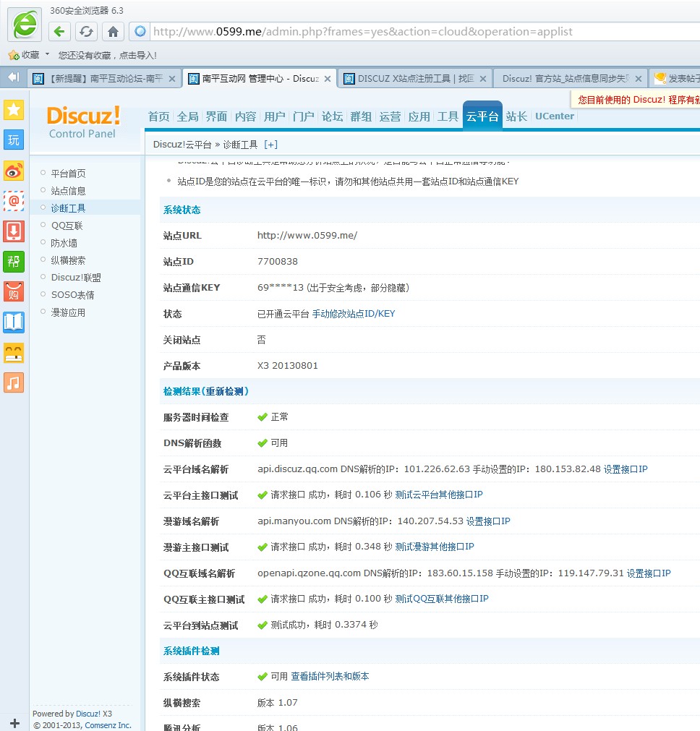Close the 南平互动论坛 tab
Image resolution: width=700 pixels, height=731 pixels.
[x=172, y=79]
